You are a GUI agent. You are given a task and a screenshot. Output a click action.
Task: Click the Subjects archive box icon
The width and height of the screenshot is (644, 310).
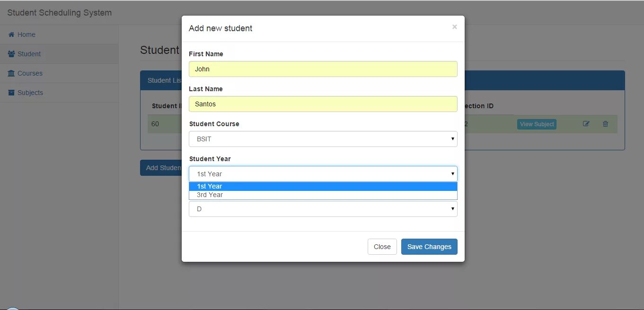[x=11, y=93]
